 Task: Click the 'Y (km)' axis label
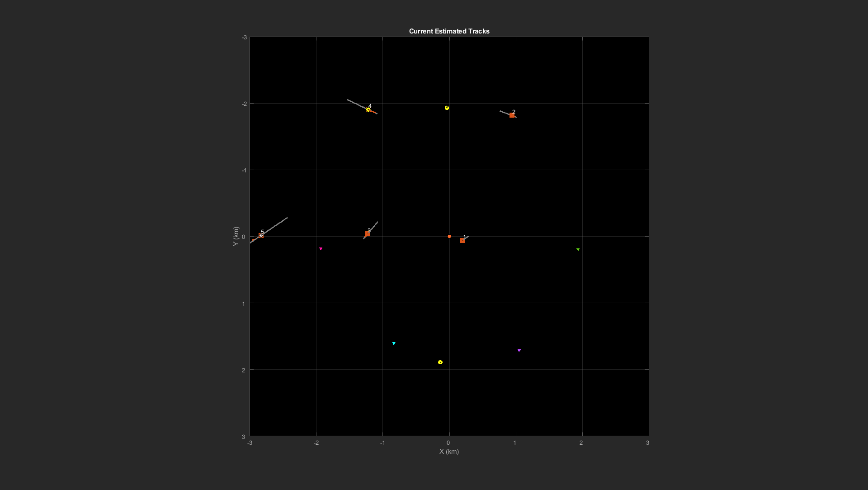coord(236,236)
